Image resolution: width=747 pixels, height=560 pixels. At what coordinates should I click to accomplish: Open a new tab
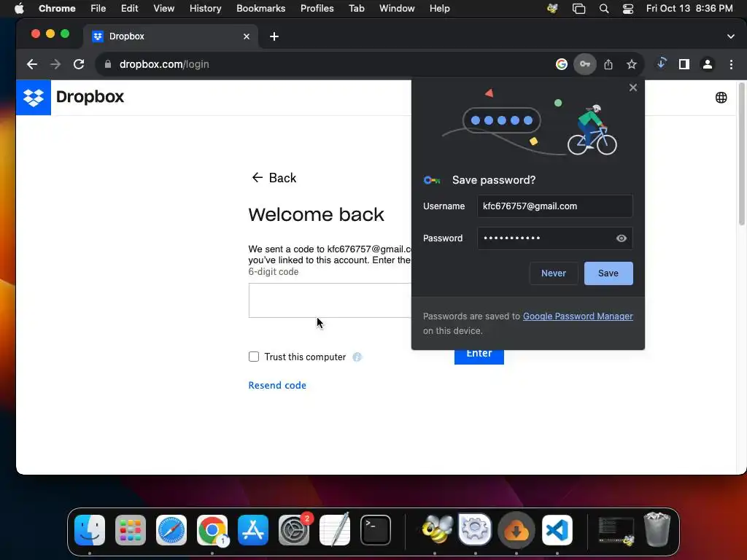(274, 36)
